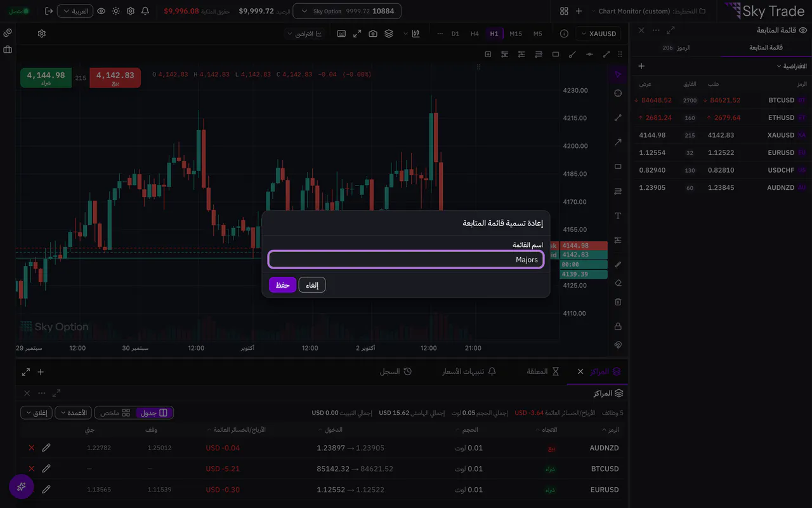Select the crosshair tool in the drawing sidebar
This screenshot has height=508, width=812.
618,93
